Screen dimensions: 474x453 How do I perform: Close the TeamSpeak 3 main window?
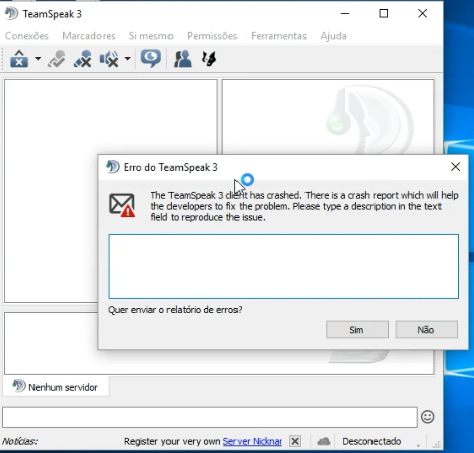tap(422, 13)
